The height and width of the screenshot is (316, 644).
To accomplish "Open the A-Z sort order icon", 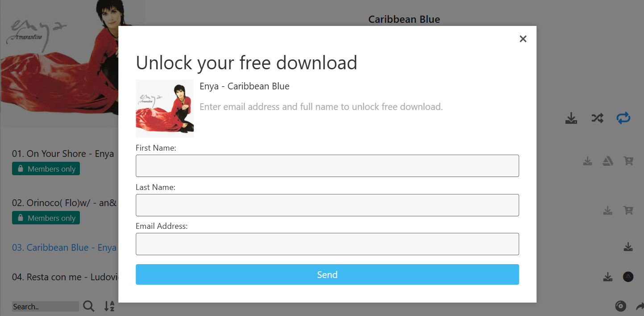I will [x=109, y=306].
